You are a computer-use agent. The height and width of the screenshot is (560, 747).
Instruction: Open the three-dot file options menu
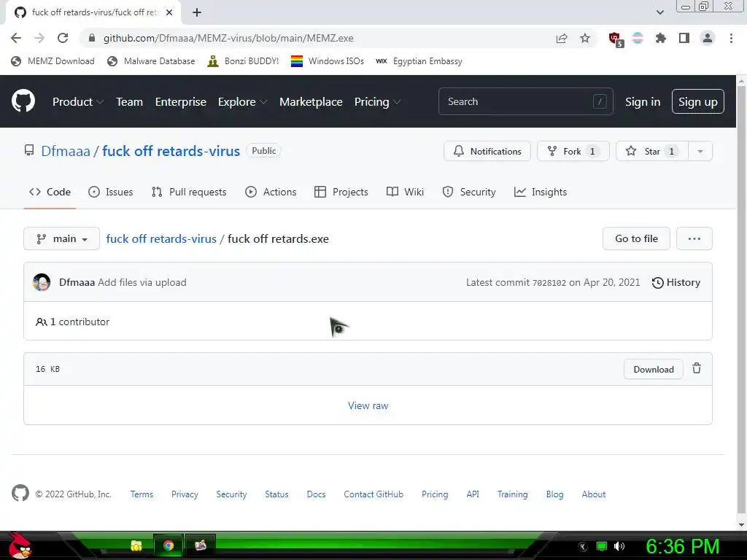click(x=694, y=238)
